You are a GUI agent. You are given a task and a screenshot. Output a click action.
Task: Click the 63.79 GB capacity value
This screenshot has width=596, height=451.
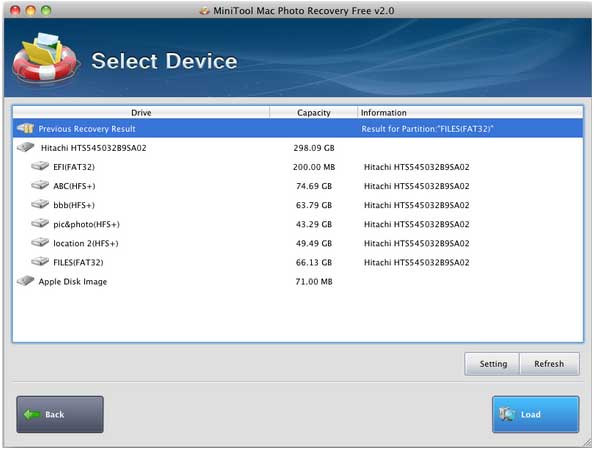[314, 205]
